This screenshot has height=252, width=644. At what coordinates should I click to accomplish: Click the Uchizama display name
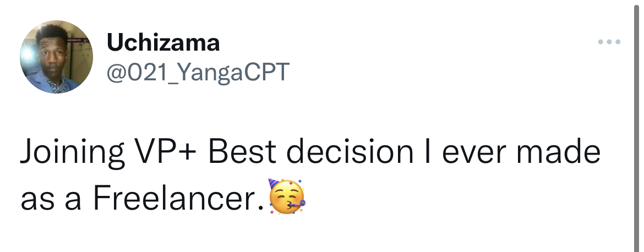pyautogui.click(x=163, y=42)
